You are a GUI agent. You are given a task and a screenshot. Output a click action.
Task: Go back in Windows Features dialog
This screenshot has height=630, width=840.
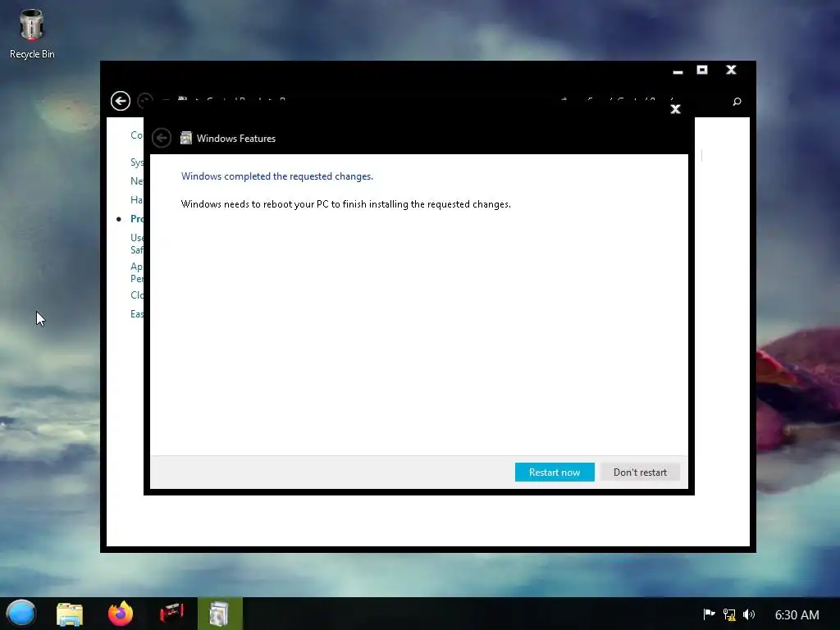click(x=162, y=138)
